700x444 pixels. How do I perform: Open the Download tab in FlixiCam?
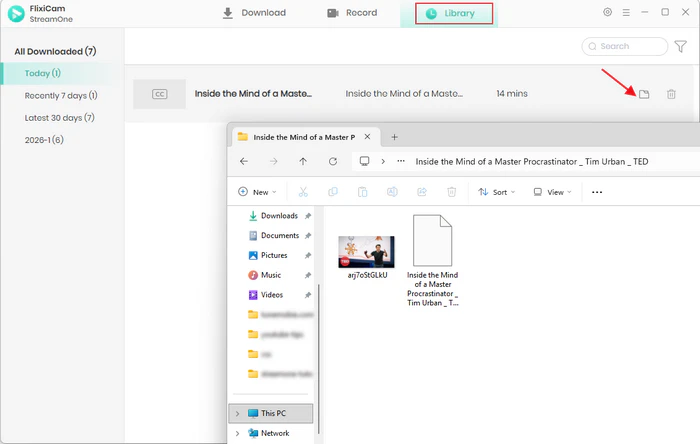254,13
